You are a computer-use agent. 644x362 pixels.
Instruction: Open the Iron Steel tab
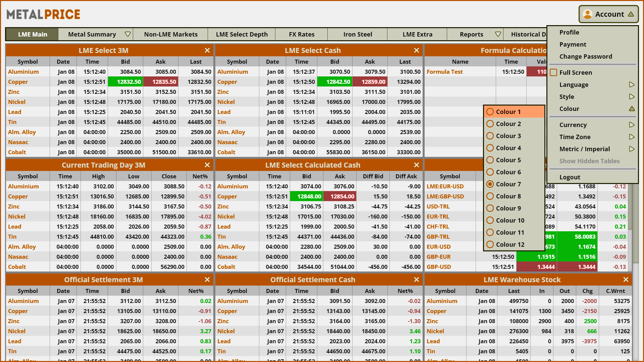pos(358,34)
